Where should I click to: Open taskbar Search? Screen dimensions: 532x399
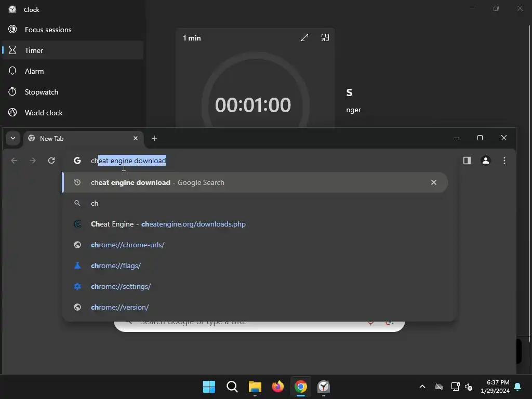232,387
